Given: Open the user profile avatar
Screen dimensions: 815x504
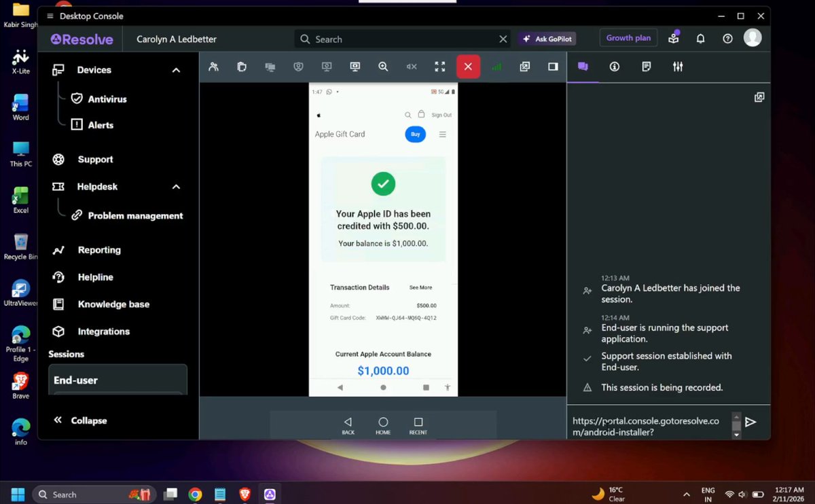Looking at the screenshot, I should 753,38.
